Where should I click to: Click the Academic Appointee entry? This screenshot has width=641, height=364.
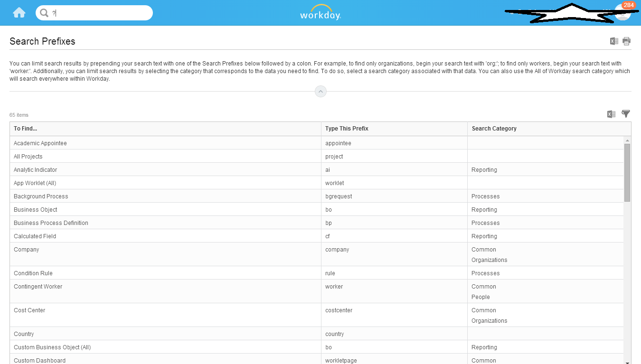40,143
